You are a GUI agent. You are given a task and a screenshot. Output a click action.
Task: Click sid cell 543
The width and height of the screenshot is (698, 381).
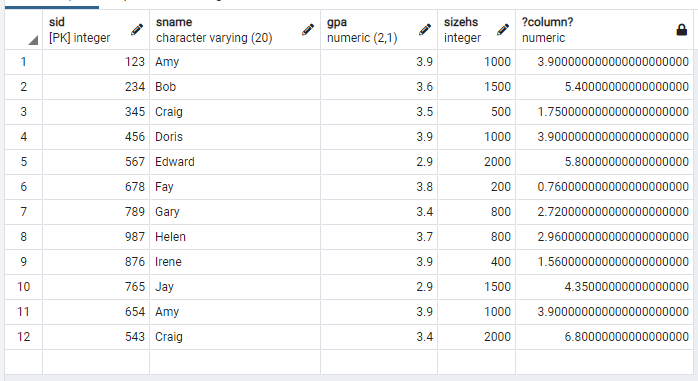point(96,336)
